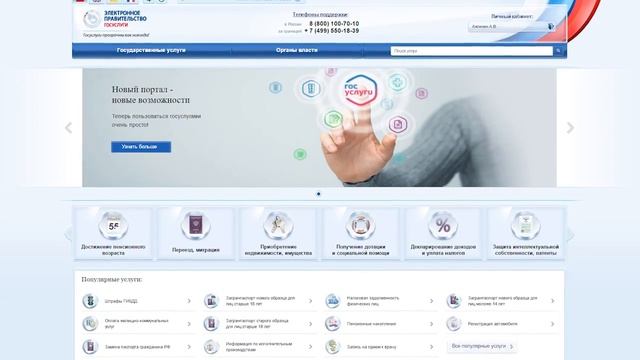Click the search input field
The image size is (640, 360).
coord(471,51)
